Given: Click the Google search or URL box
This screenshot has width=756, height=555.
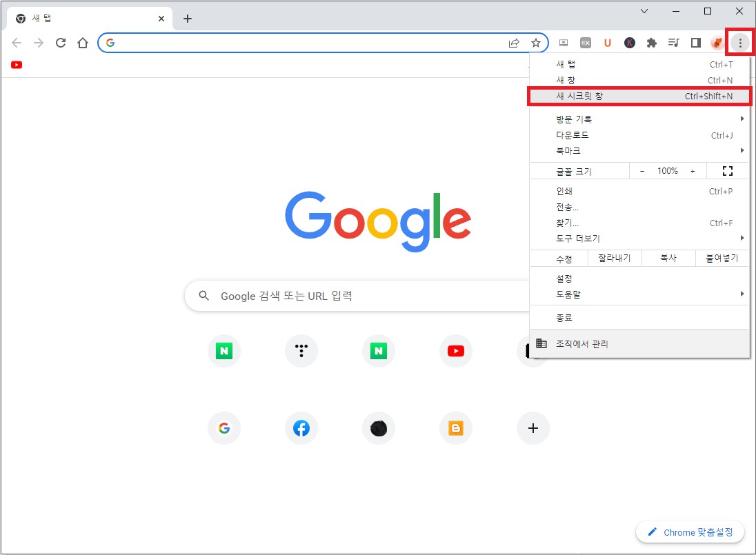Looking at the screenshot, I should [357, 296].
